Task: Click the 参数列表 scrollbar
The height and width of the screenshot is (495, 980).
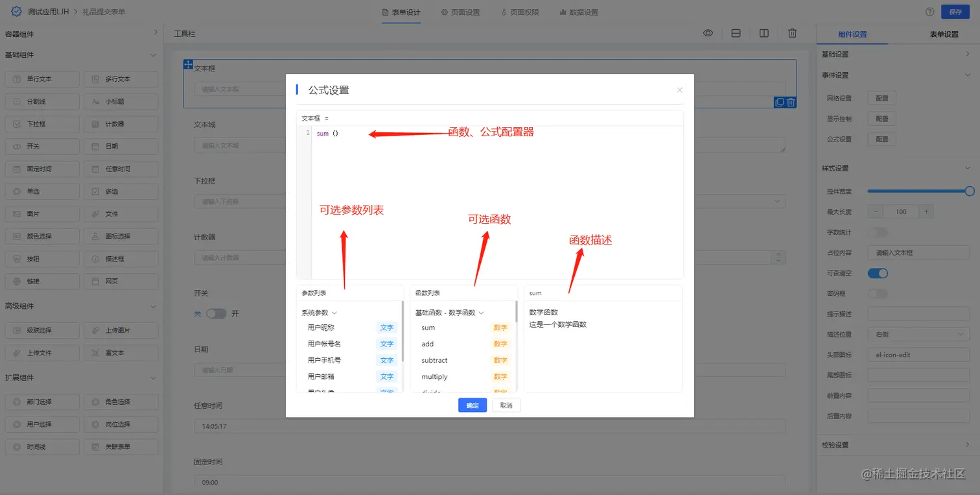Action: point(402,332)
